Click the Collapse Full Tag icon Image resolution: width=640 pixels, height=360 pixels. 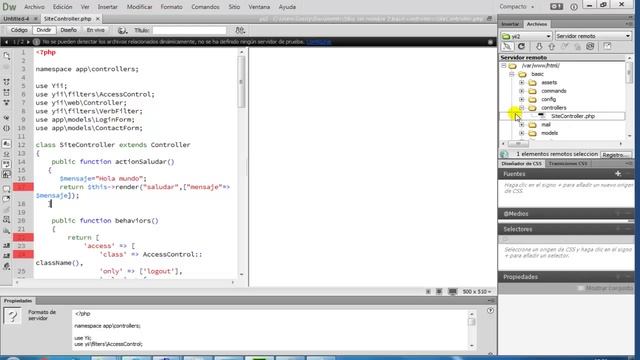click(x=7, y=82)
